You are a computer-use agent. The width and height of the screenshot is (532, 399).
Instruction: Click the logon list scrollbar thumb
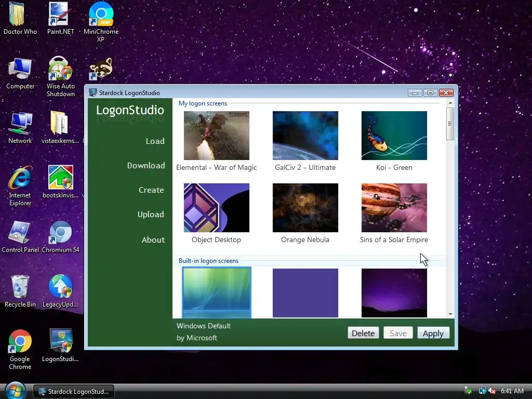(x=450, y=124)
